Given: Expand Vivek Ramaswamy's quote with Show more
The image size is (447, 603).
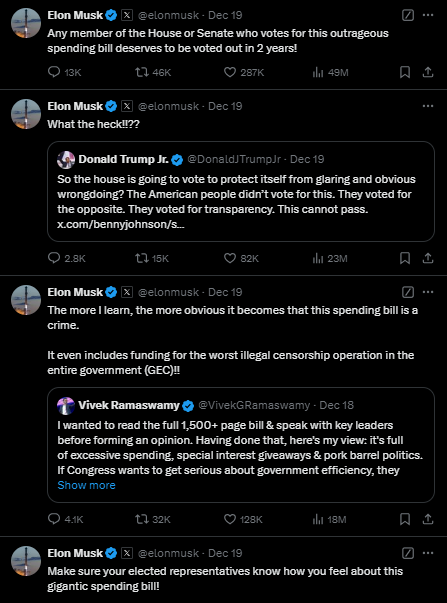Looking at the screenshot, I should [86, 485].
